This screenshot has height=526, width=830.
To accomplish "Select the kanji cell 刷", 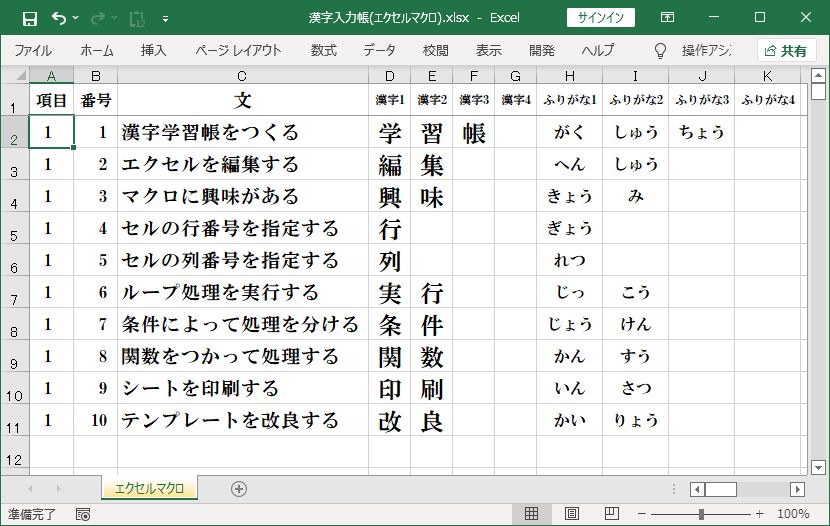I will coord(431,389).
